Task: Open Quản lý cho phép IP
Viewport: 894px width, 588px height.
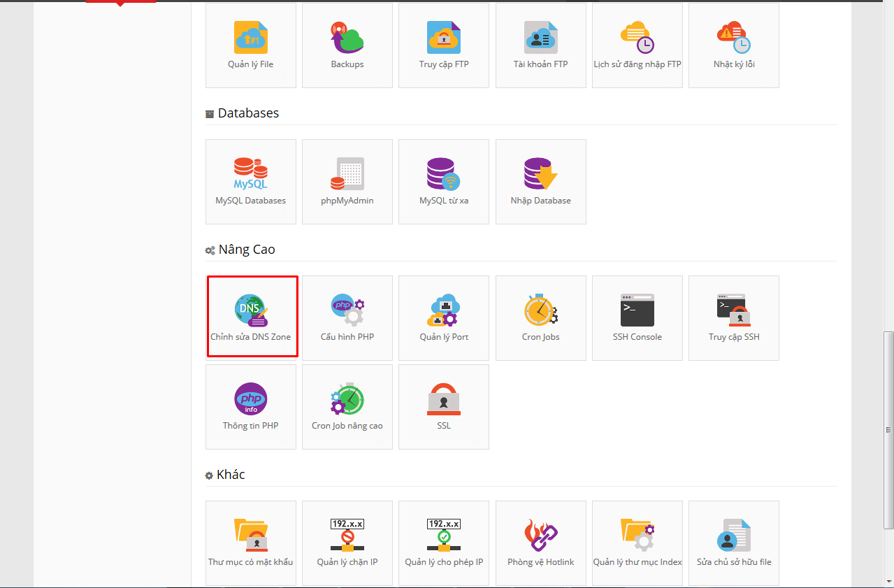Action: pos(444,543)
